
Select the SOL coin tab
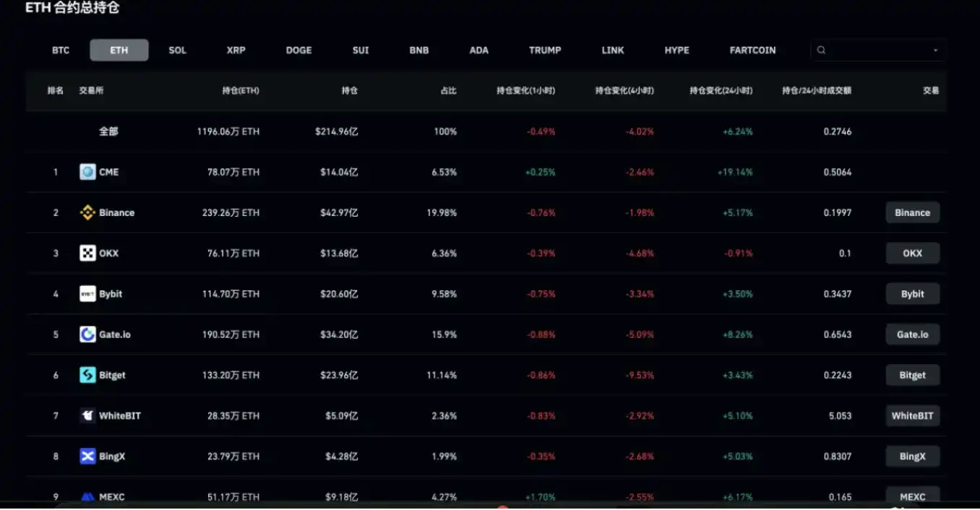click(177, 51)
